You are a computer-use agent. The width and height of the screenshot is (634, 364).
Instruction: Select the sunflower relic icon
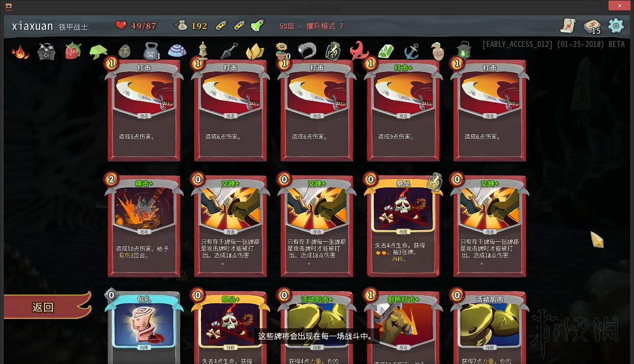click(282, 51)
